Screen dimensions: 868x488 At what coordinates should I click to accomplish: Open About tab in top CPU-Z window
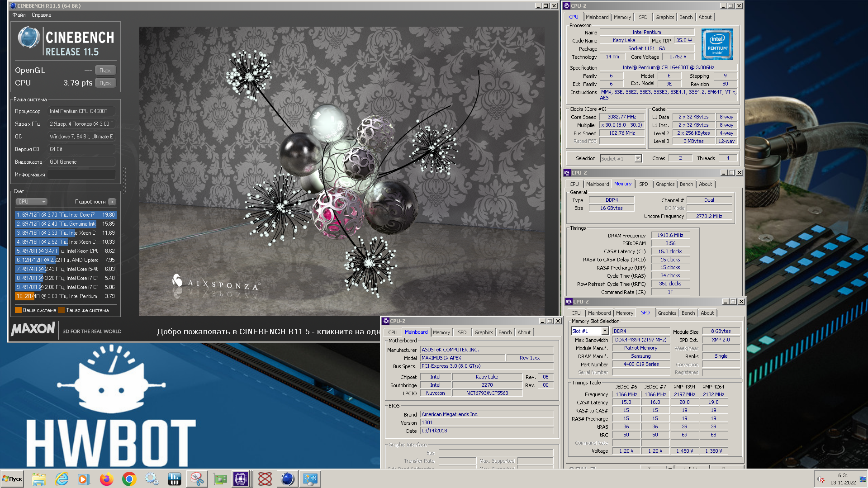tap(705, 17)
